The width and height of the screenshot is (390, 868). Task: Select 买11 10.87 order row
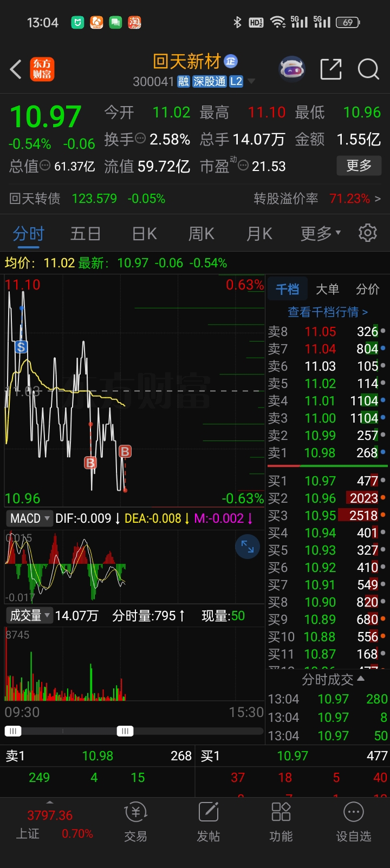[327, 654]
